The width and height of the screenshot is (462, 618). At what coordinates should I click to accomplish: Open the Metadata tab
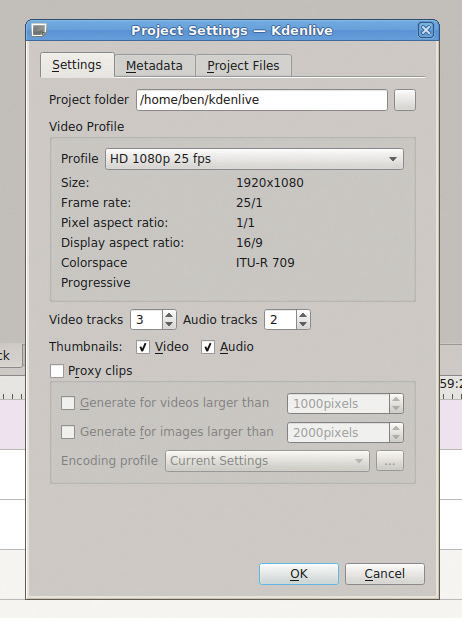click(x=155, y=66)
